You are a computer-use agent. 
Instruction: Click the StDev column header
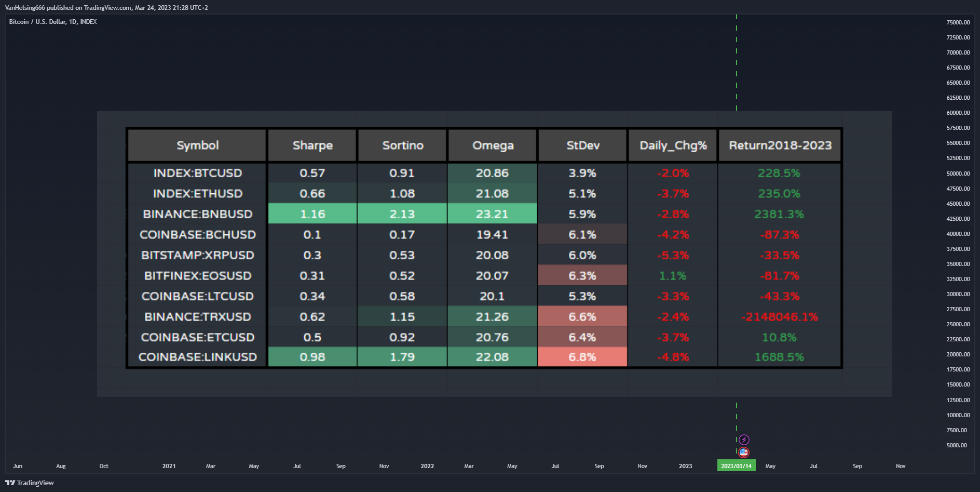click(583, 145)
